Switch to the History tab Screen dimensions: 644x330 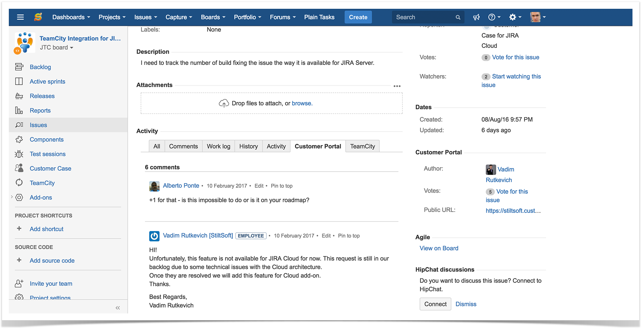coord(248,146)
